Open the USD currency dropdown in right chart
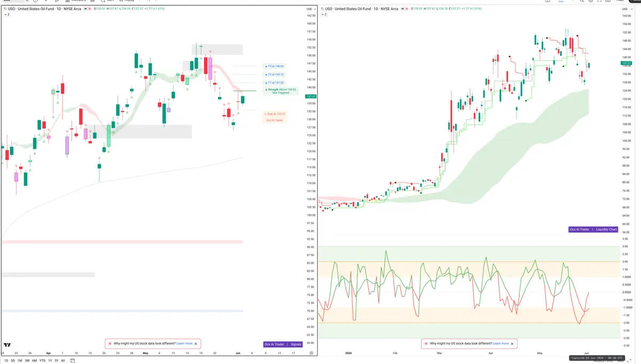This screenshot has height=364, width=641. [x=626, y=9]
